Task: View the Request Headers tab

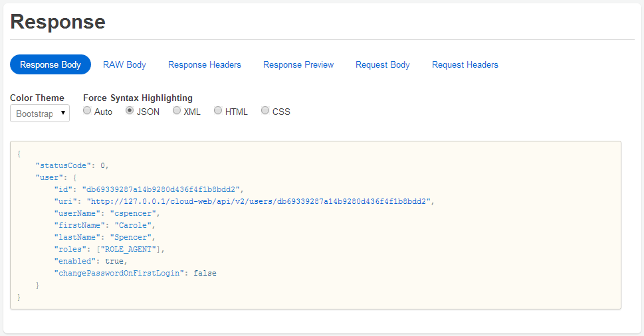Action: (465, 64)
